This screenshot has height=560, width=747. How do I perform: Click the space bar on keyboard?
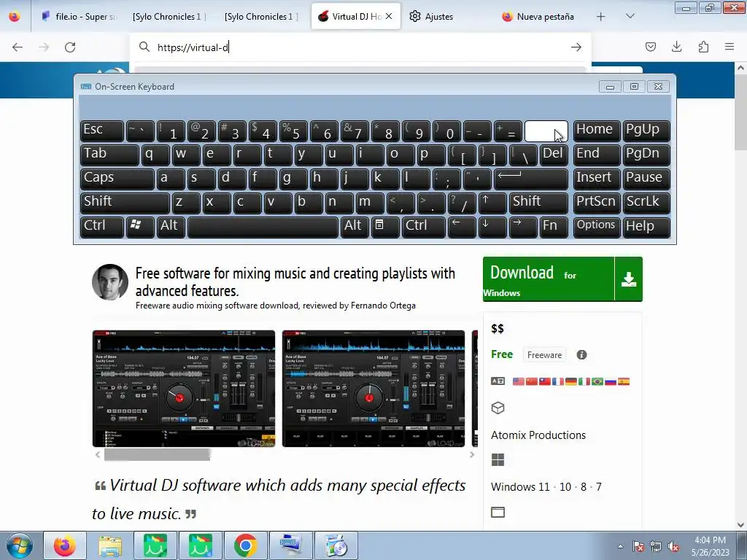coord(263,226)
